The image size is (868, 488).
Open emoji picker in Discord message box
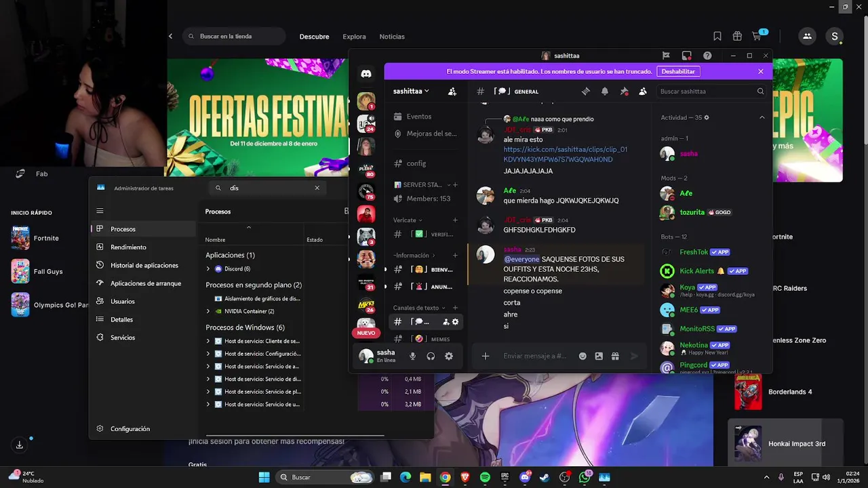583,356
